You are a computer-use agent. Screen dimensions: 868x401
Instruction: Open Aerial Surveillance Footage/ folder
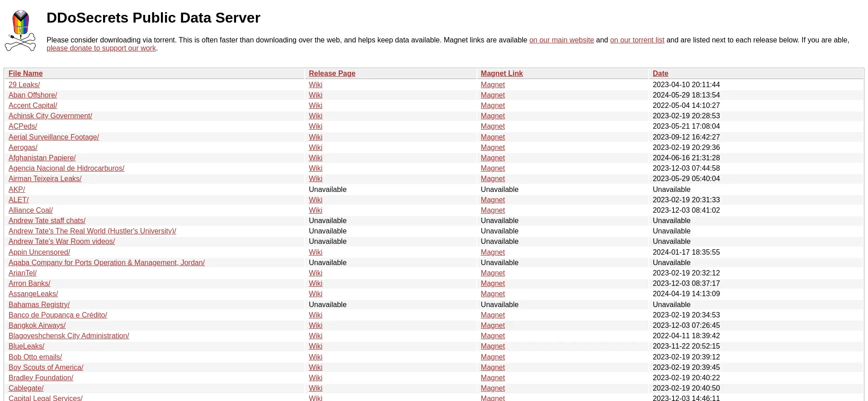point(53,137)
